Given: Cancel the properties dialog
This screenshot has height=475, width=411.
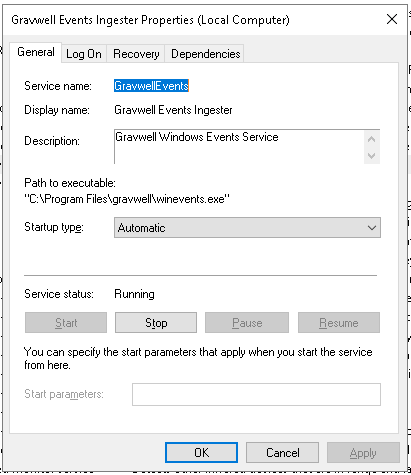Looking at the screenshot, I should point(282,453).
